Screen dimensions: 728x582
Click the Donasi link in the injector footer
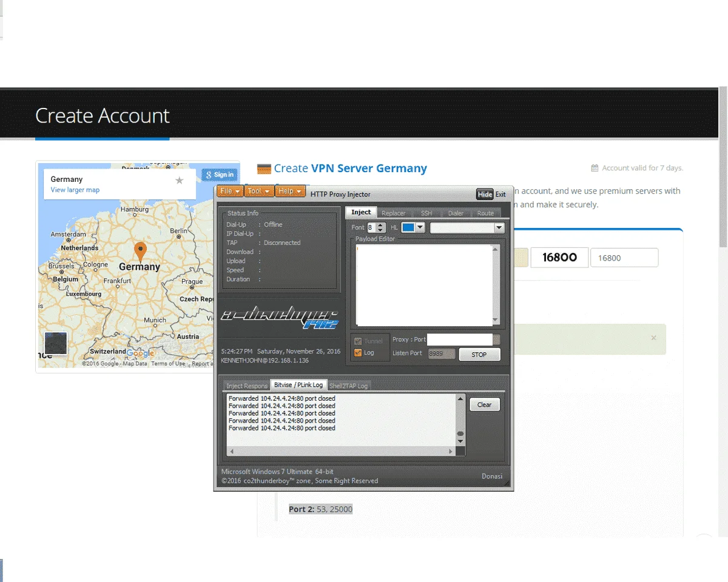492,476
